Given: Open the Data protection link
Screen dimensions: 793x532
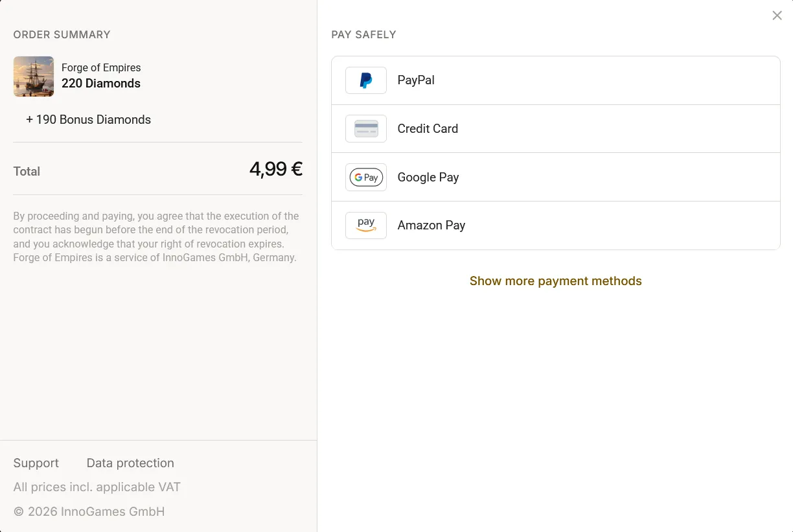Looking at the screenshot, I should (130, 463).
